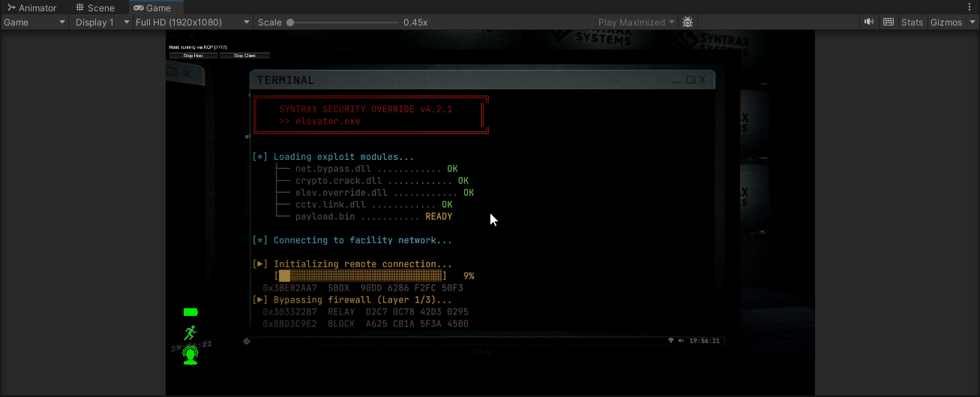
Task: Click the payload.bin READY line
Action: point(364,216)
